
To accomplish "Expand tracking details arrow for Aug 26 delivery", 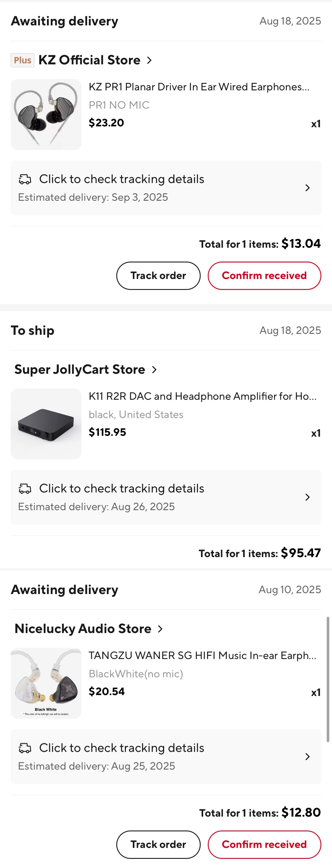I will [307, 497].
